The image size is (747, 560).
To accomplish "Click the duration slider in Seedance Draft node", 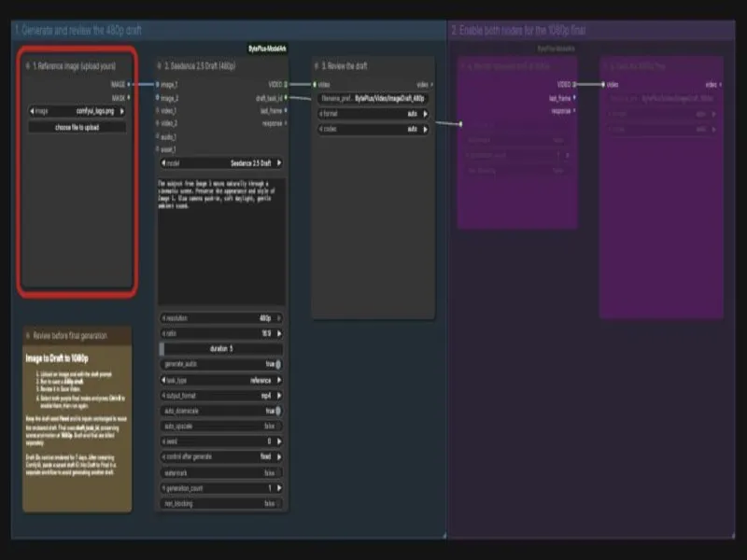I will click(x=221, y=348).
